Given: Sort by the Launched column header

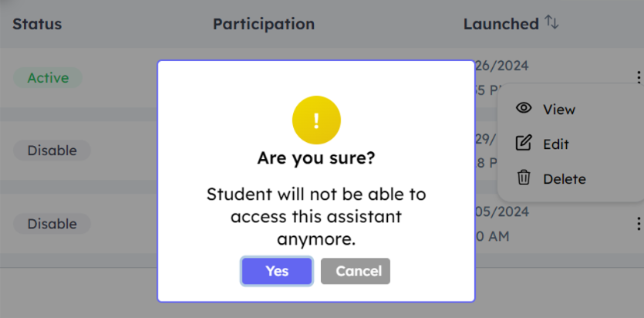Looking at the screenshot, I should click(501, 24).
